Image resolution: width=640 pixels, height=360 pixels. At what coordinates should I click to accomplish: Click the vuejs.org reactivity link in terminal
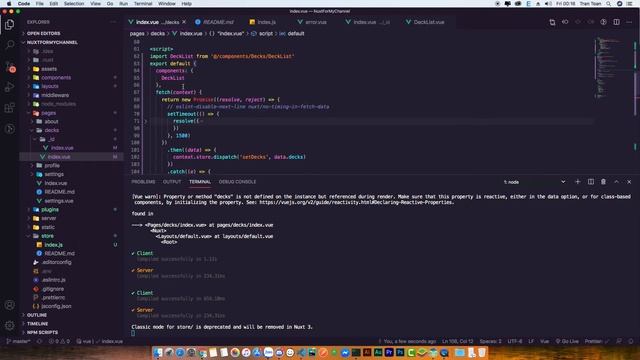tap(356, 202)
